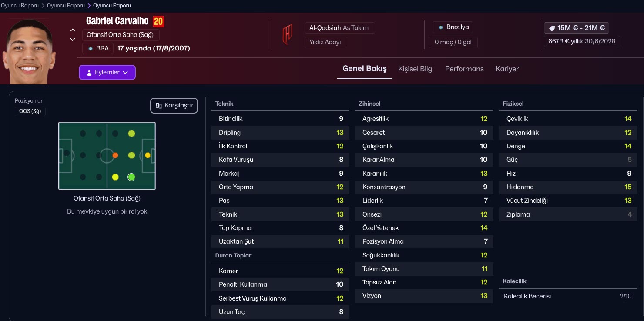This screenshot has width=644, height=321.
Task: Select the bright green right attacking midfield dot
Action: [x=131, y=177]
